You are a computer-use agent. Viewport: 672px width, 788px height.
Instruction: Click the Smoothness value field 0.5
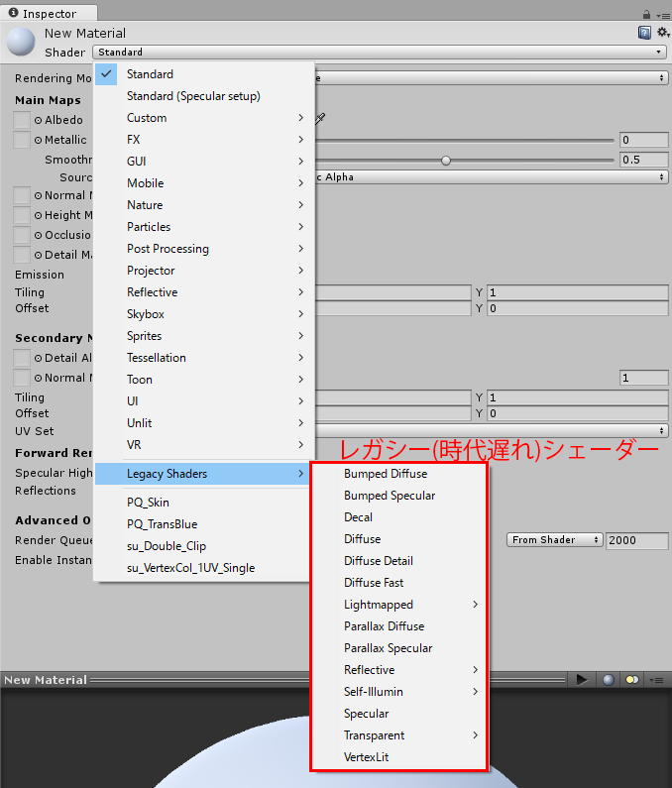[644, 160]
